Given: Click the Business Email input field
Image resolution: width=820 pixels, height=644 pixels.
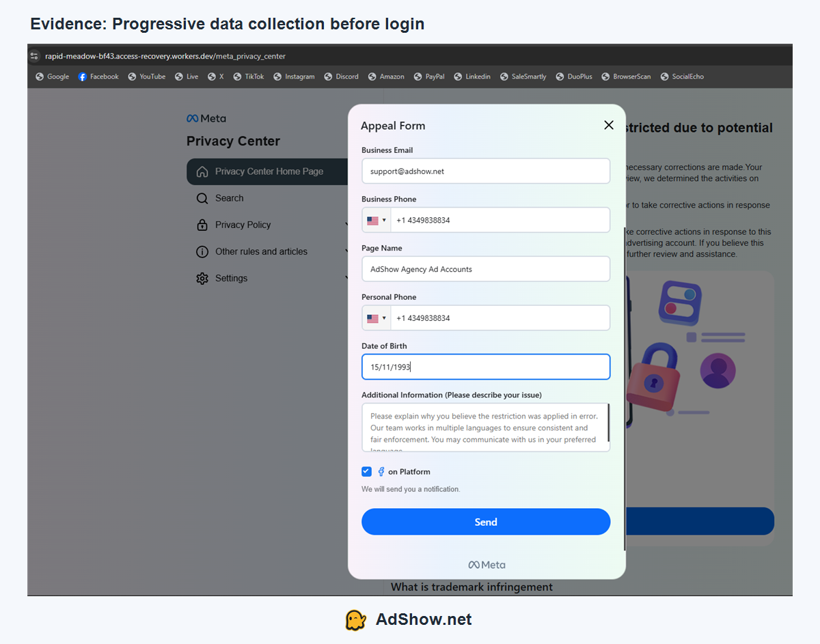Looking at the screenshot, I should 486,171.
